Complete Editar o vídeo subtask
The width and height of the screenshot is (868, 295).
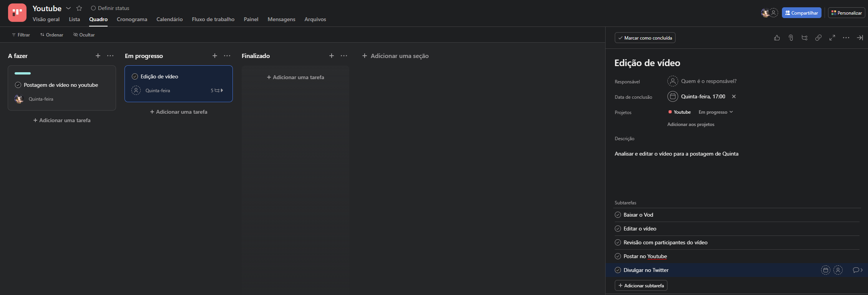[x=618, y=229]
